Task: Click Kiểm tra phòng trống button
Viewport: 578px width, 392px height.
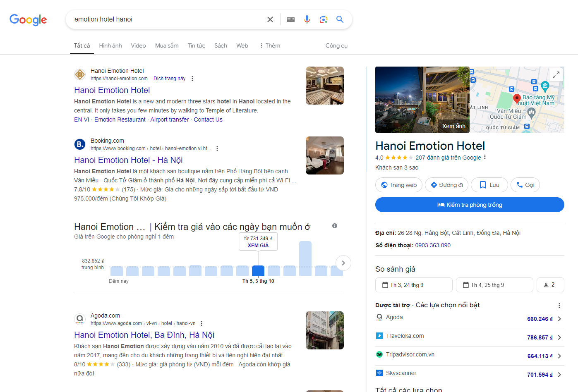Action: [x=470, y=205]
